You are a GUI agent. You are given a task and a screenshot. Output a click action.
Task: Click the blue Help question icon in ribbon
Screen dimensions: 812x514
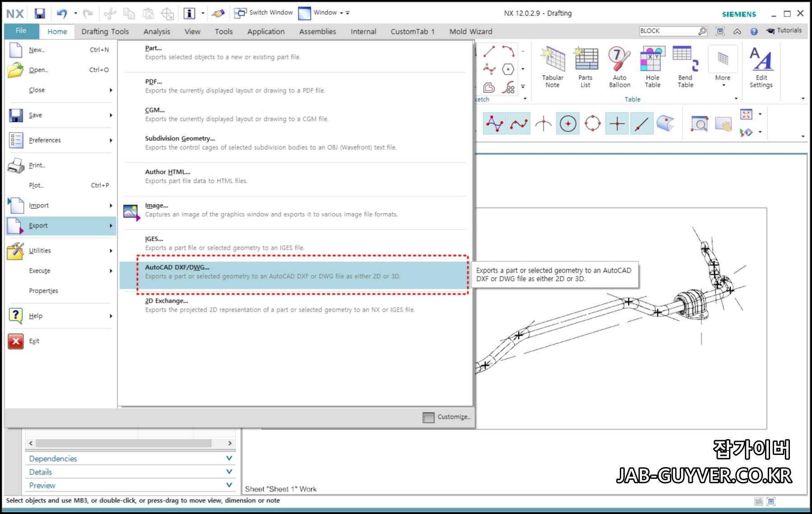754,32
